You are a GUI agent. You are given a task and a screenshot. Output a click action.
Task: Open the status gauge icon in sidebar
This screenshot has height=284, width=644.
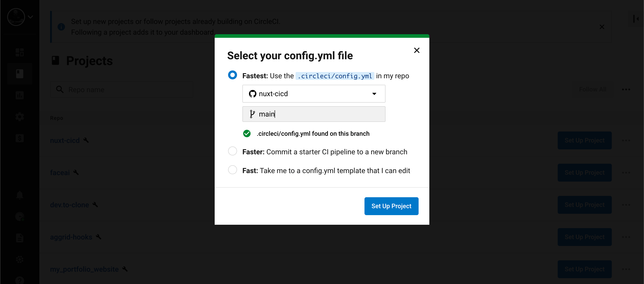(19, 216)
